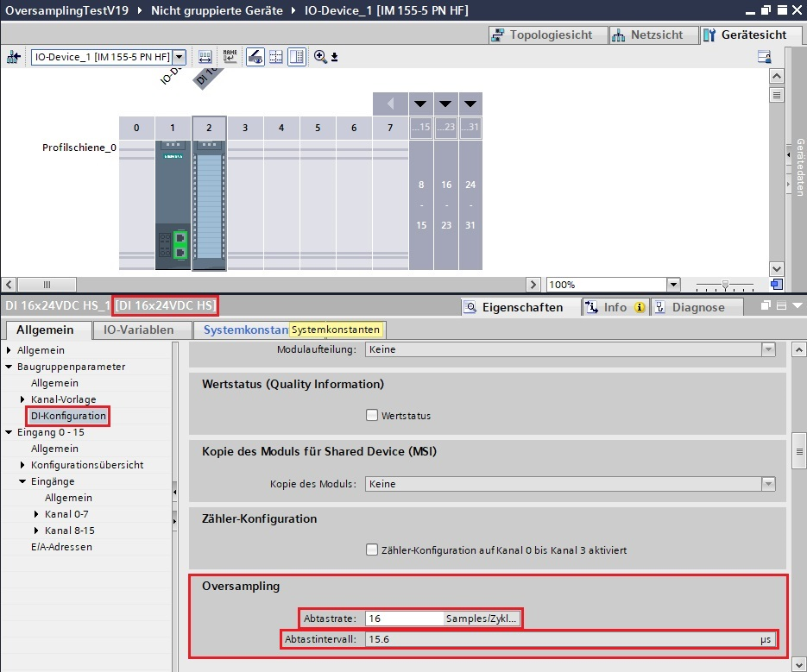Image resolution: width=807 pixels, height=672 pixels.
Task: Open the Systemkonstanten tab
Action: [x=245, y=330]
